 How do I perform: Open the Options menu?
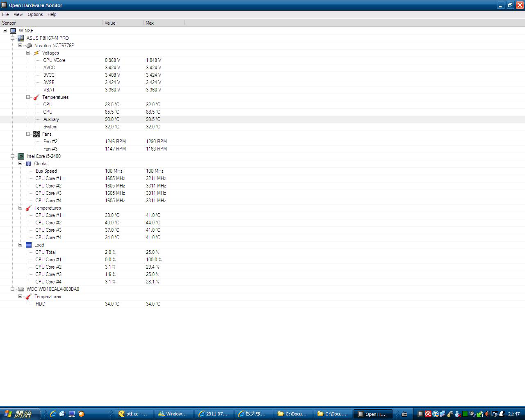[35, 14]
